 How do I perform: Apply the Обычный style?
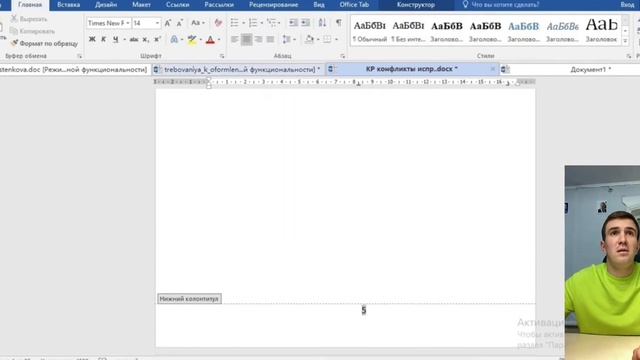click(370, 31)
